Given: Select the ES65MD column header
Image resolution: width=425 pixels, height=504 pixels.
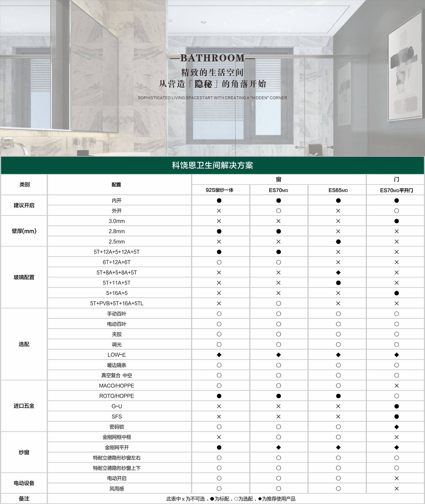Looking at the screenshot, I should coord(338,190).
